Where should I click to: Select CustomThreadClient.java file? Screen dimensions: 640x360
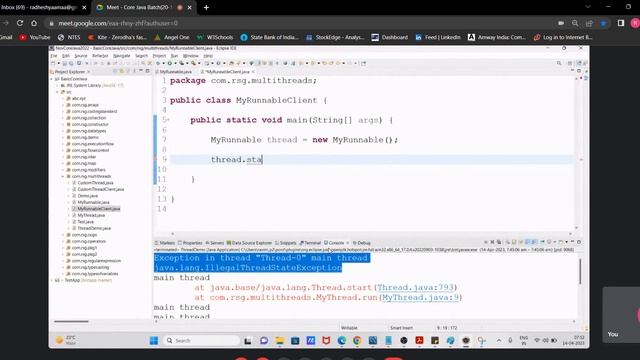point(100,189)
